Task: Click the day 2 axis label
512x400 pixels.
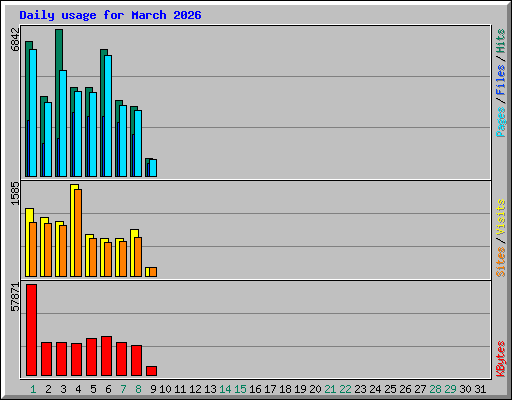Action: pyautogui.click(x=48, y=389)
